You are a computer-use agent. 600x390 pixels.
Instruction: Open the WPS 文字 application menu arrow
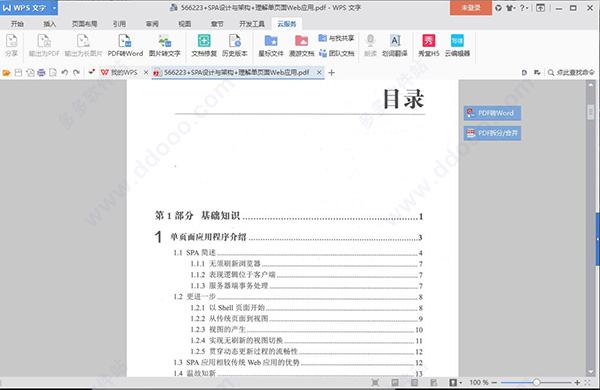(54, 8)
